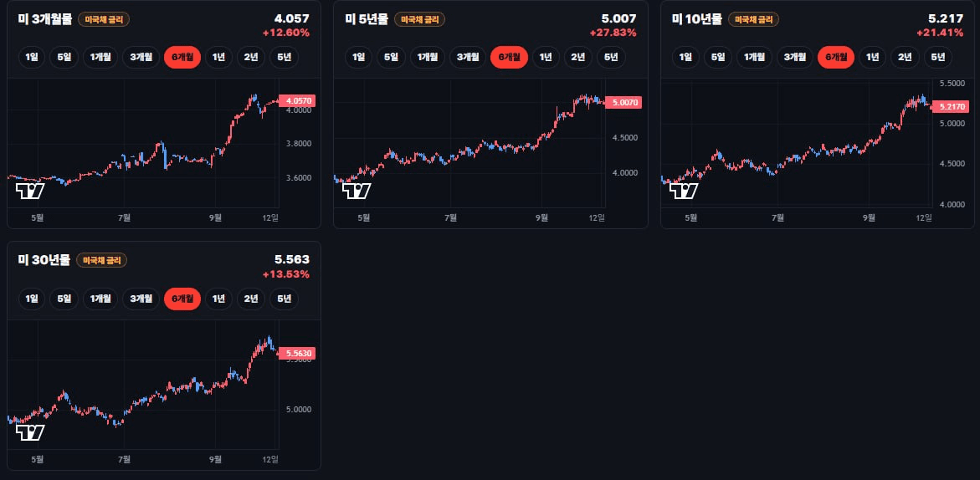Click the +13.53% change value
Screen dimensions: 980x480
(x=285, y=274)
